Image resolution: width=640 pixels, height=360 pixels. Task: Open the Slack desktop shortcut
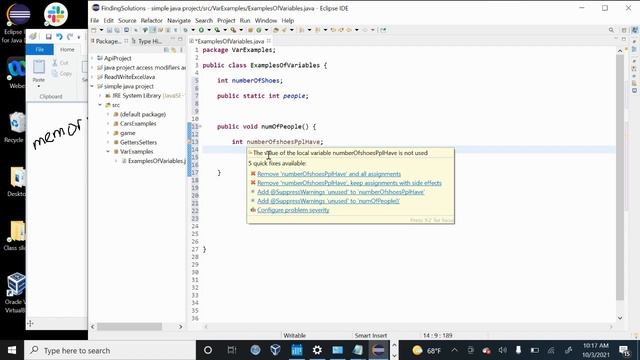pyautogui.click(x=55, y=14)
